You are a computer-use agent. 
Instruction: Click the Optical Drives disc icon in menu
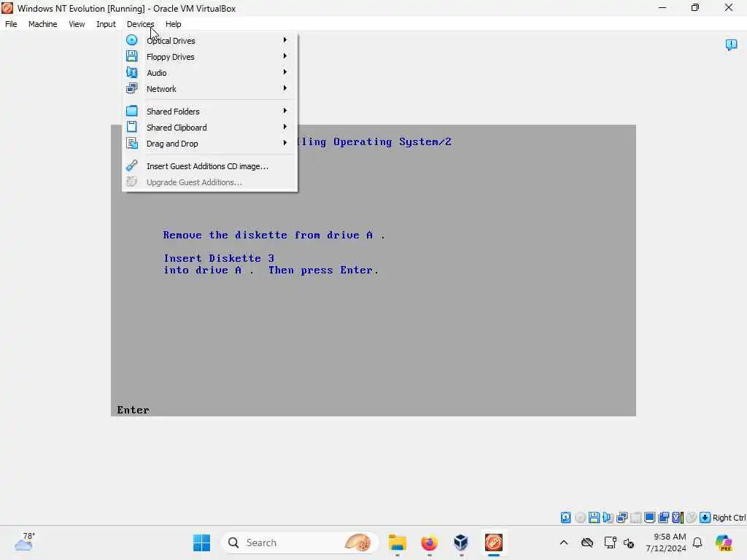click(x=131, y=40)
